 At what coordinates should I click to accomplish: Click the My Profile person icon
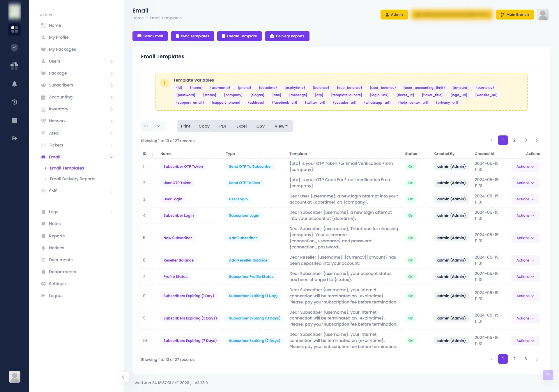point(43,37)
